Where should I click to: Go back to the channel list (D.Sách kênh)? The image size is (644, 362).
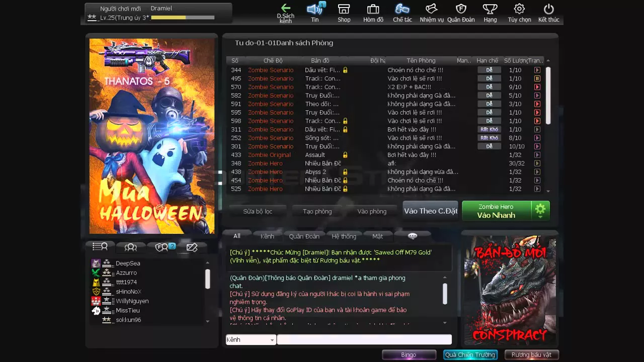tap(286, 14)
